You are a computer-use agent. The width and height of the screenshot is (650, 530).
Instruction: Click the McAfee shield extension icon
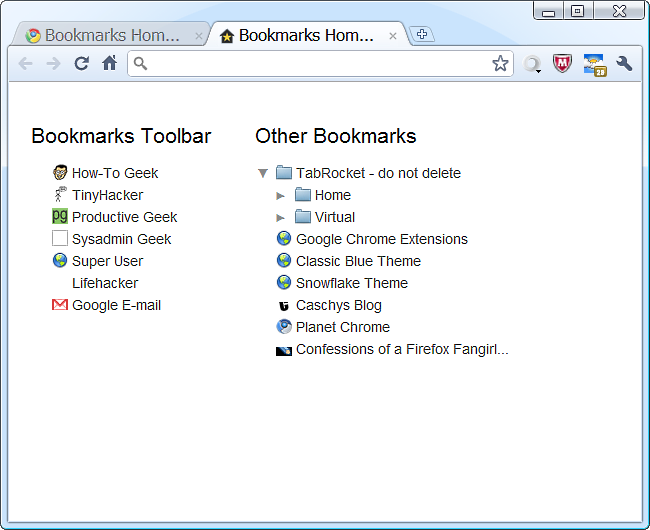(563, 64)
